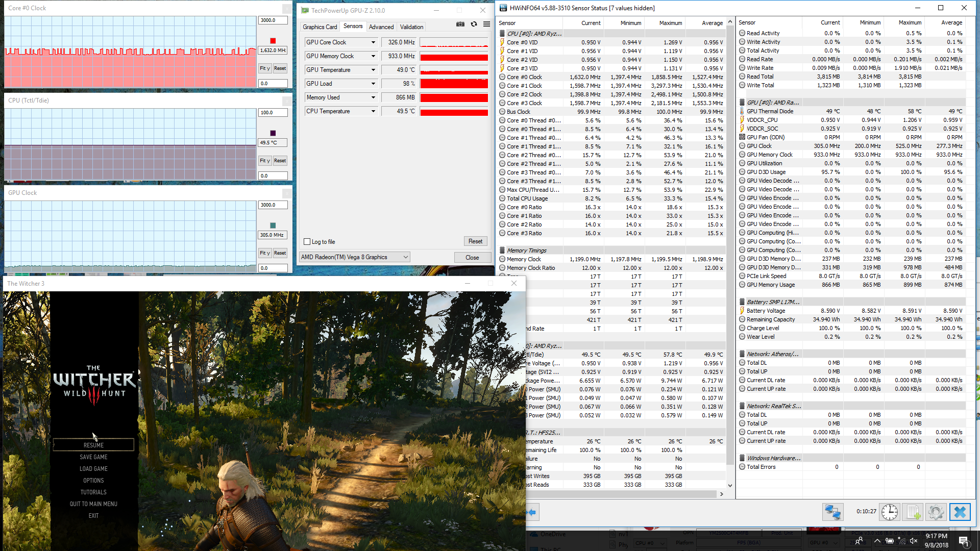Take a GPU-Z screenshot with camera icon
Image resolution: width=980 pixels, height=551 pixels.
460,24
